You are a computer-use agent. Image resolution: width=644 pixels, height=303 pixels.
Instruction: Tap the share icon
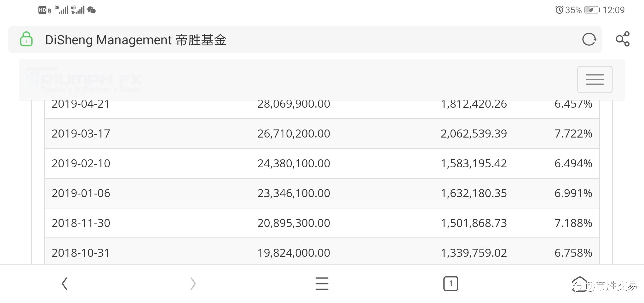[x=623, y=39]
